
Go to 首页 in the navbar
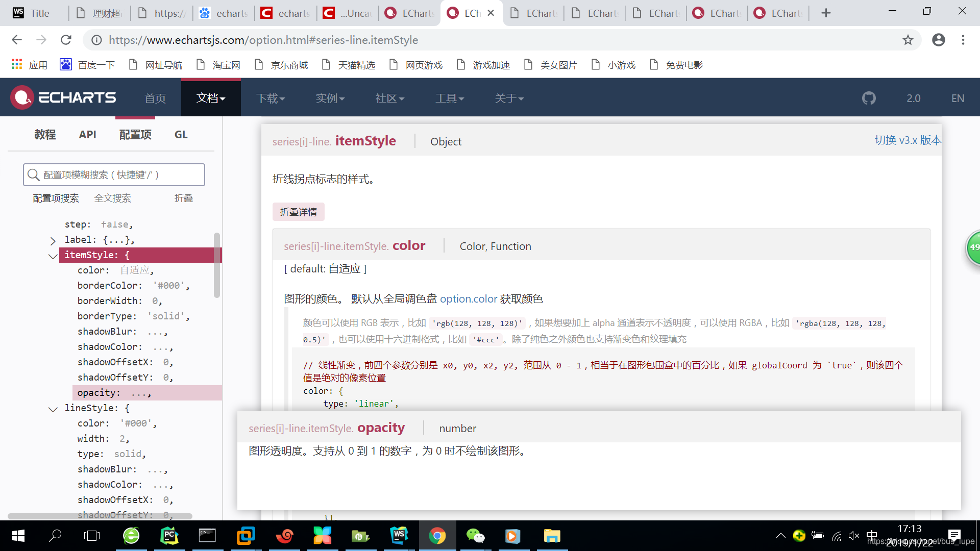point(155,98)
